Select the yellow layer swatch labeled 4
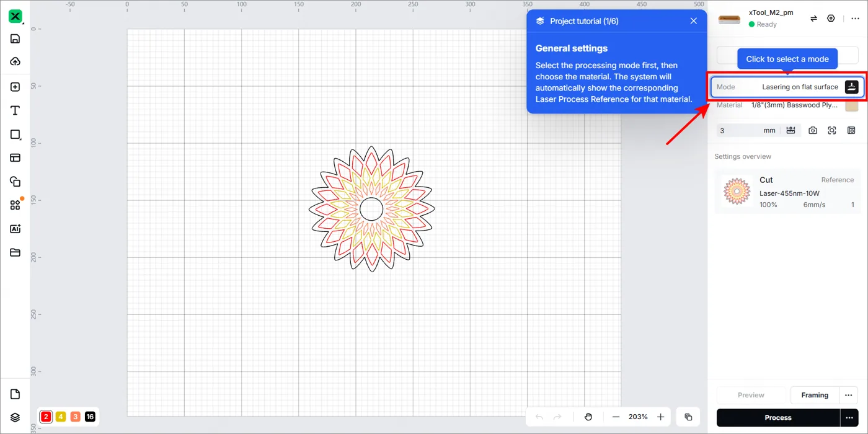The image size is (868, 434). pos(61,417)
